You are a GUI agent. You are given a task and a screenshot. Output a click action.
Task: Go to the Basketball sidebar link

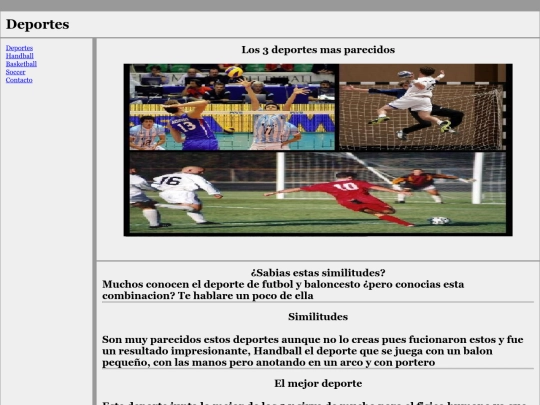21,64
